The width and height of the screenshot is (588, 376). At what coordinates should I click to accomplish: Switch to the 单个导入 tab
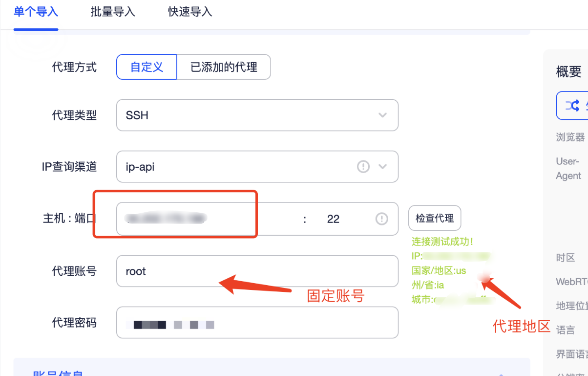36,12
